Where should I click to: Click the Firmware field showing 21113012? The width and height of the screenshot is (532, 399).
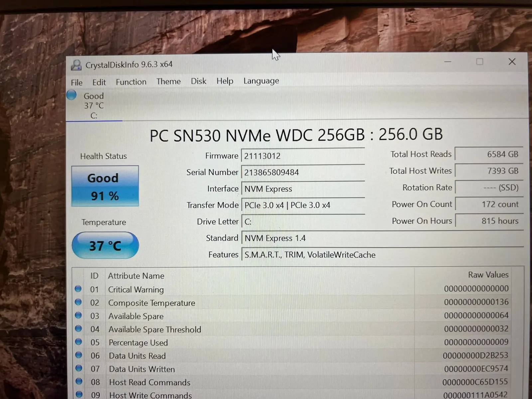tap(303, 156)
